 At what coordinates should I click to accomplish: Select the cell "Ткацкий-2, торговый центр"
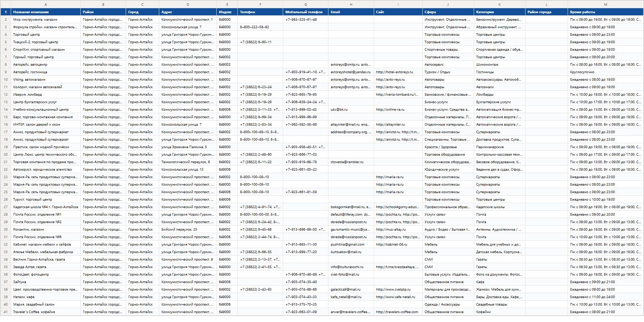46,42
